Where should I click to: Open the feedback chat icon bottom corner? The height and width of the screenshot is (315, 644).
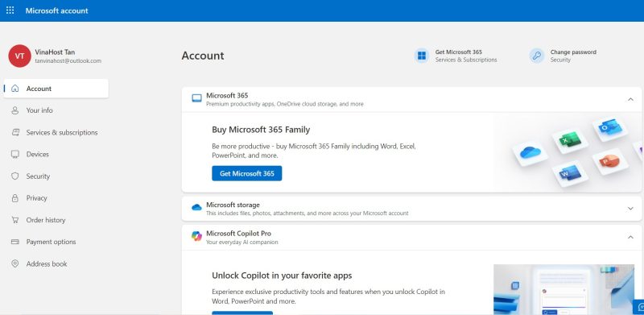click(x=639, y=307)
